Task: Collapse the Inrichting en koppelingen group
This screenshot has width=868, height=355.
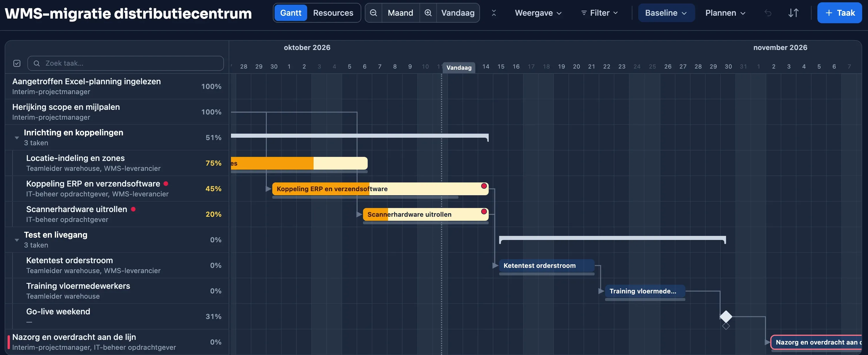Action: click(x=17, y=138)
